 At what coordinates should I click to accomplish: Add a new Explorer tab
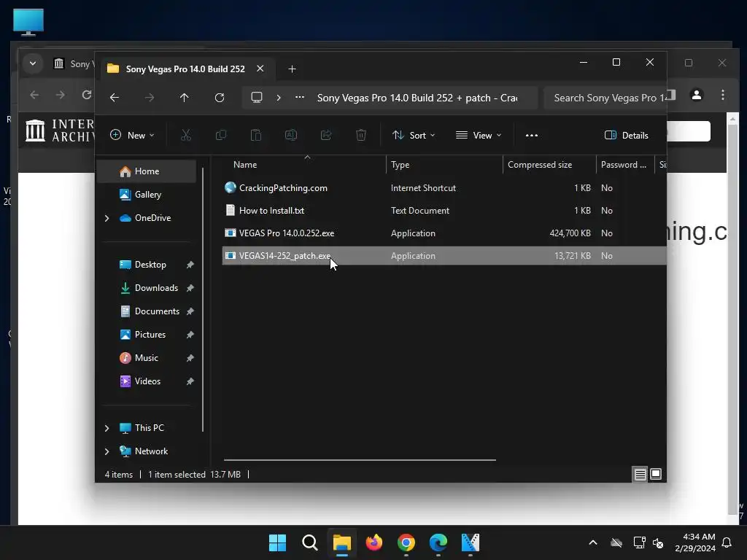click(x=292, y=69)
